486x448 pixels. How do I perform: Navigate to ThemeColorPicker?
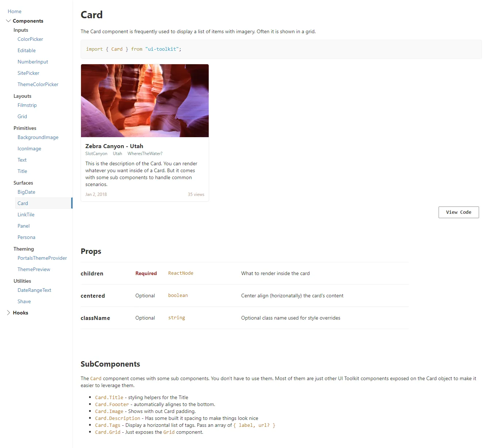point(38,84)
